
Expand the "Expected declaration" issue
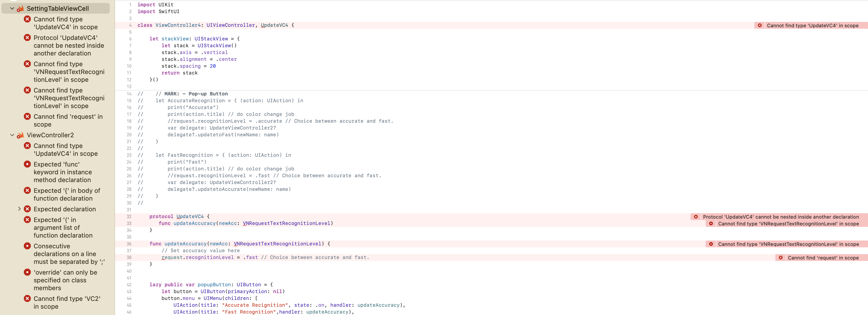coord(19,209)
